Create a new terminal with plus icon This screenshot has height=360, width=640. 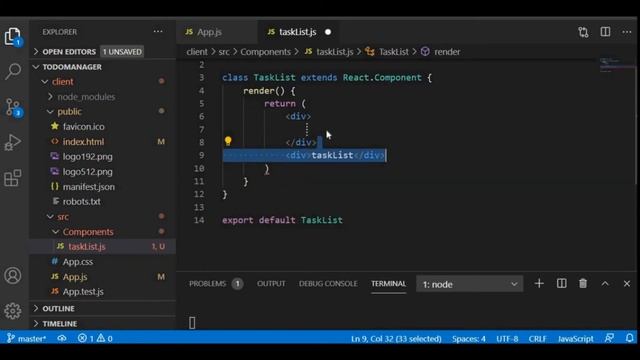point(539,283)
